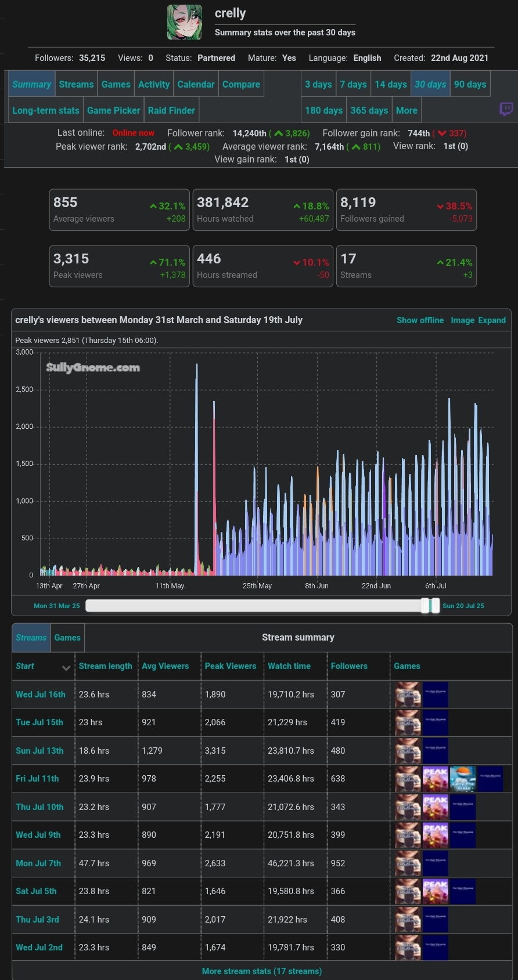This screenshot has height=980, width=518.
Task: Click PEAK game icon in Wed Jul 9th row
Action: 436,835
